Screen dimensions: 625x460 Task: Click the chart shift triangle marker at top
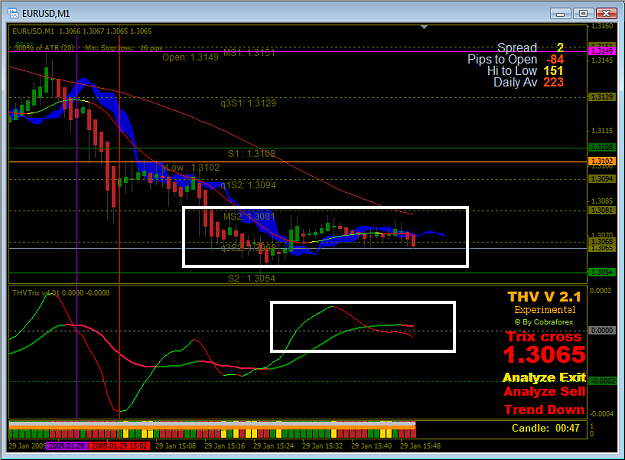[424, 27]
